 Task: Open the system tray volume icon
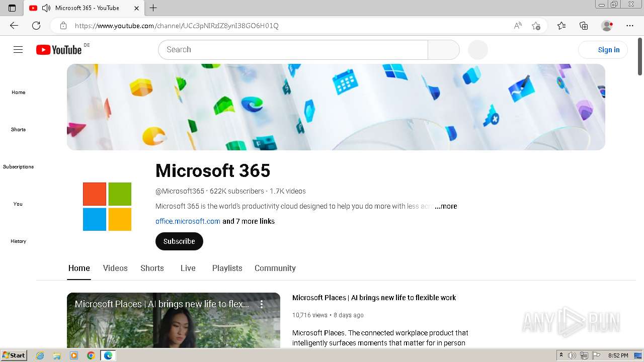click(572, 355)
